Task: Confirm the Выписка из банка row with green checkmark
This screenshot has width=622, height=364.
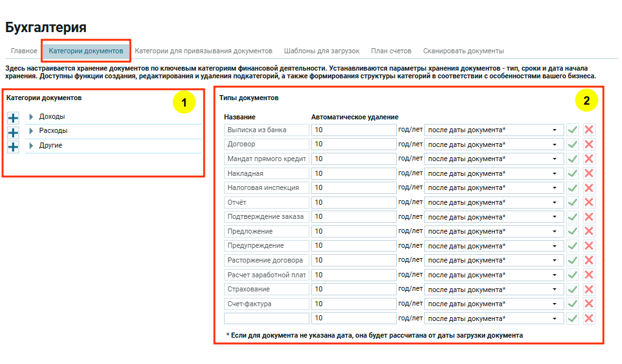Action: coord(573,130)
